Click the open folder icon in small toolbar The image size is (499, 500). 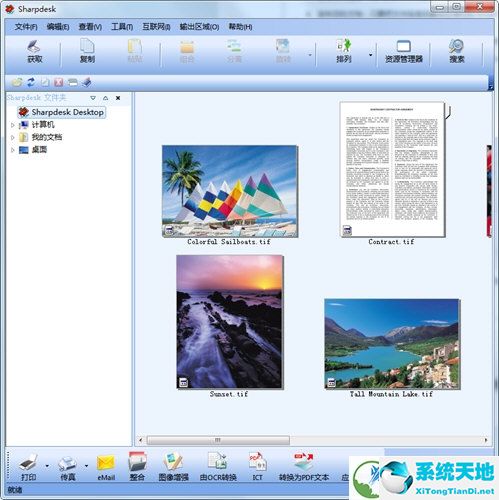tap(17, 82)
